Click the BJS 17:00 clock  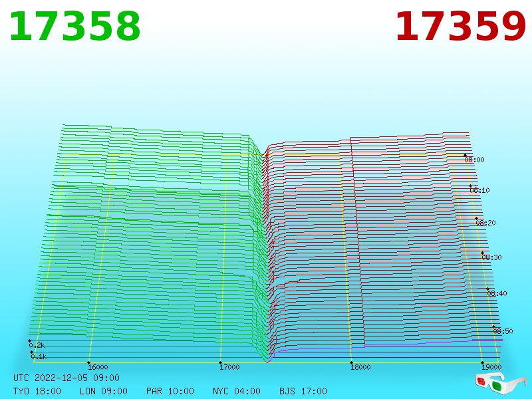click(303, 391)
